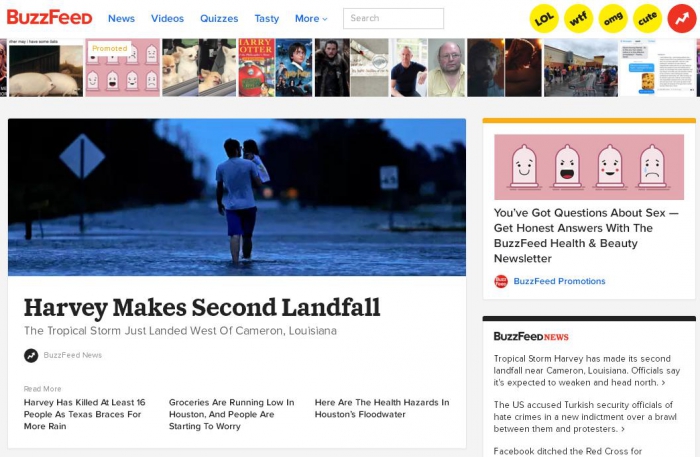This screenshot has height=457, width=700.
Task: Open the cute badge feed
Action: click(647, 18)
